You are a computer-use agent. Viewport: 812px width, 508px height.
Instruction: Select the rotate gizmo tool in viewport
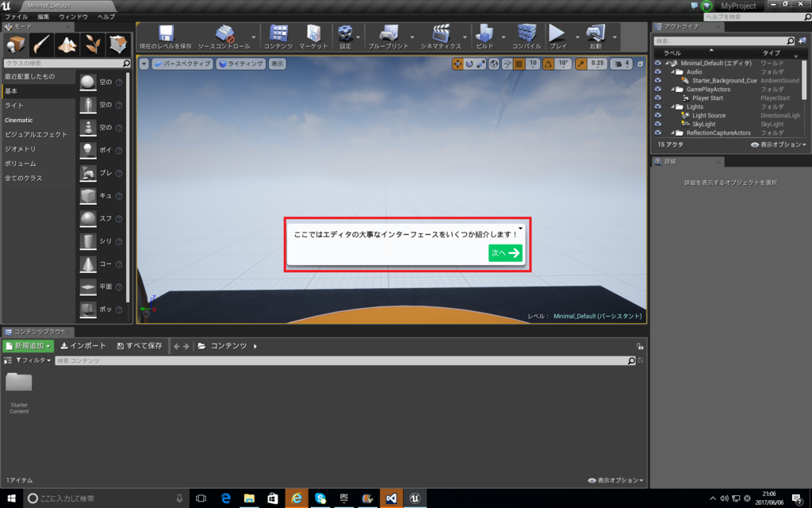[469, 63]
